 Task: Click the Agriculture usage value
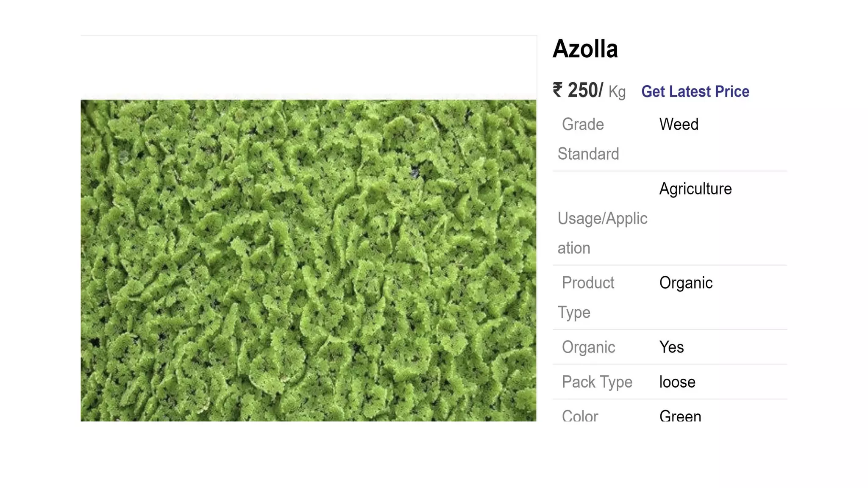695,189
